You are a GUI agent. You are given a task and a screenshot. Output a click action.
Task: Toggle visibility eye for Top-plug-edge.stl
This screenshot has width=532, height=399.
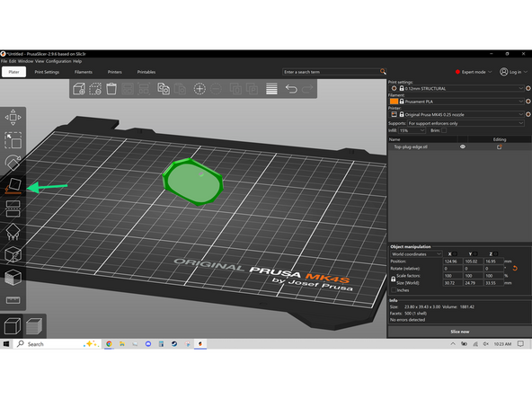pyautogui.click(x=463, y=146)
